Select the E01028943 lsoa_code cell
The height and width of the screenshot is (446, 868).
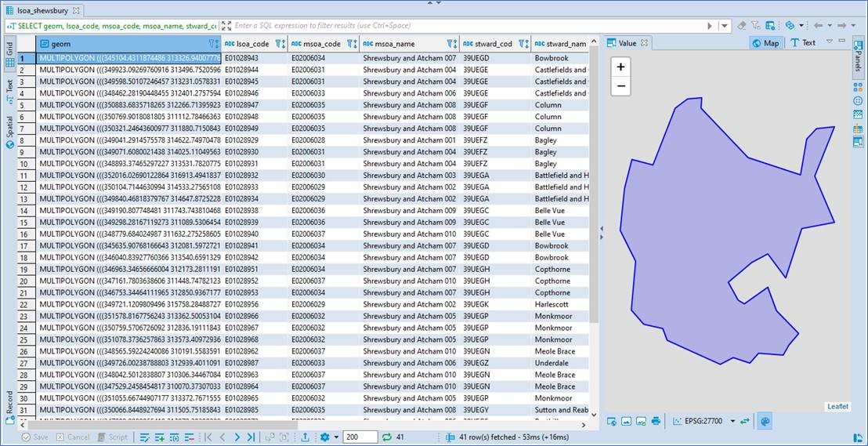[x=255, y=58]
